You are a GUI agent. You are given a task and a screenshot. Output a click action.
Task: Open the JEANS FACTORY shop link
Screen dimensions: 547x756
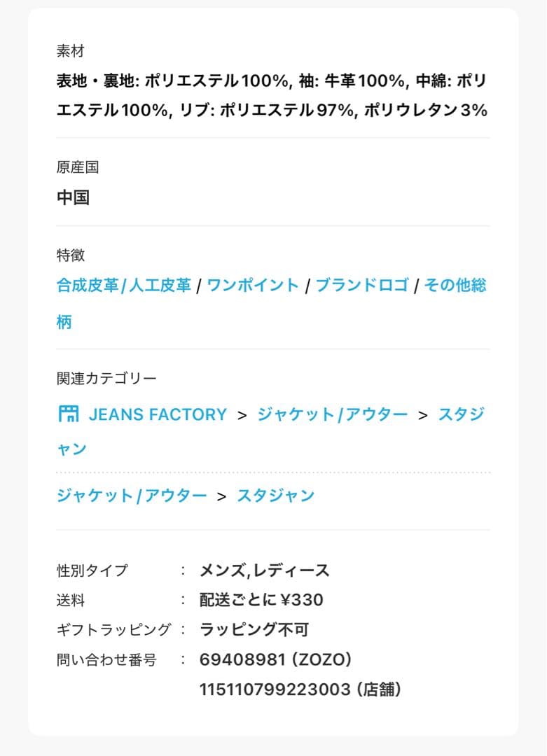click(x=158, y=414)
